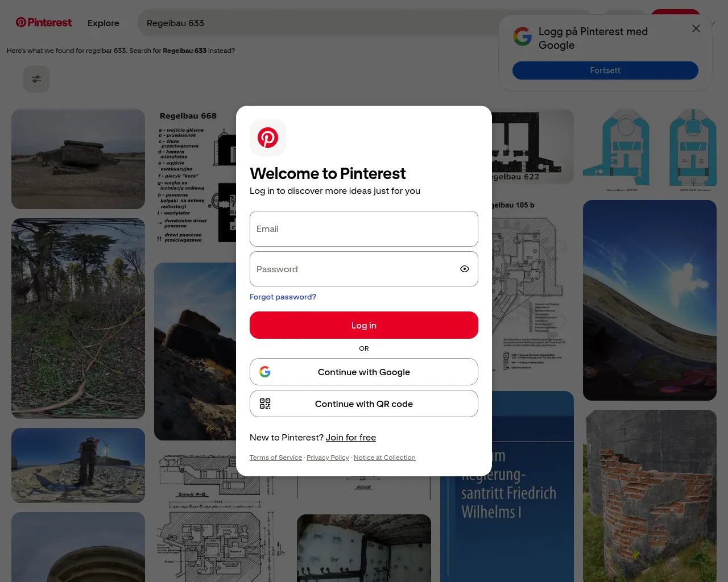Open the Join for free link
The height and width of the screenshot is (582, 728).
click(351, 437)
